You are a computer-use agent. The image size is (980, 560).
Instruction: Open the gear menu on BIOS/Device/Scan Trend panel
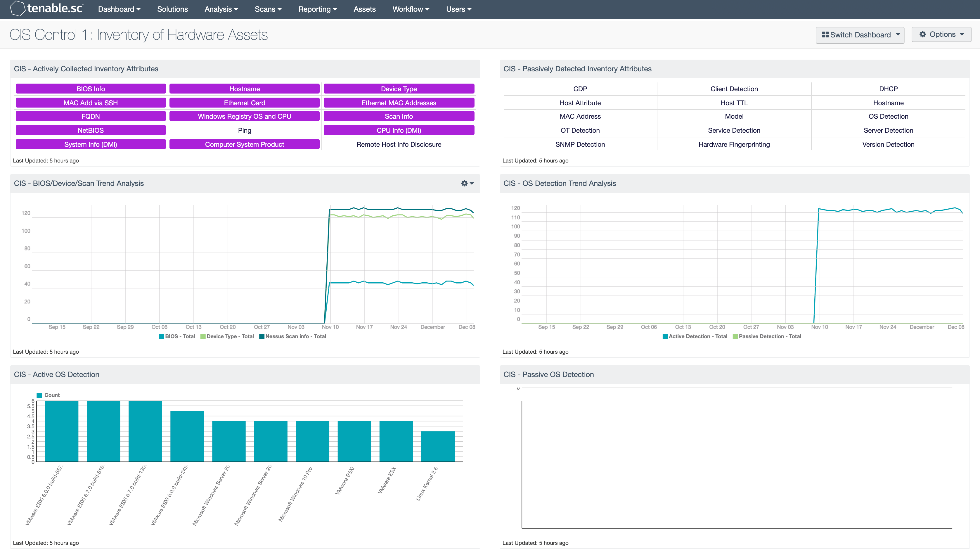(467, 184)
